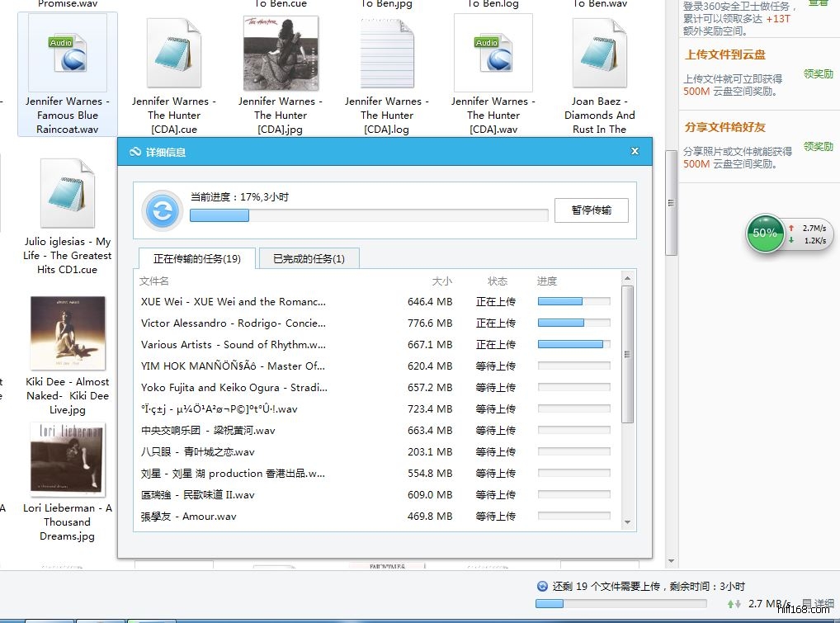
Task: Open Lori Lieberman A Thousand Dreams.jpg thumbnail
Action: [68, 460]
